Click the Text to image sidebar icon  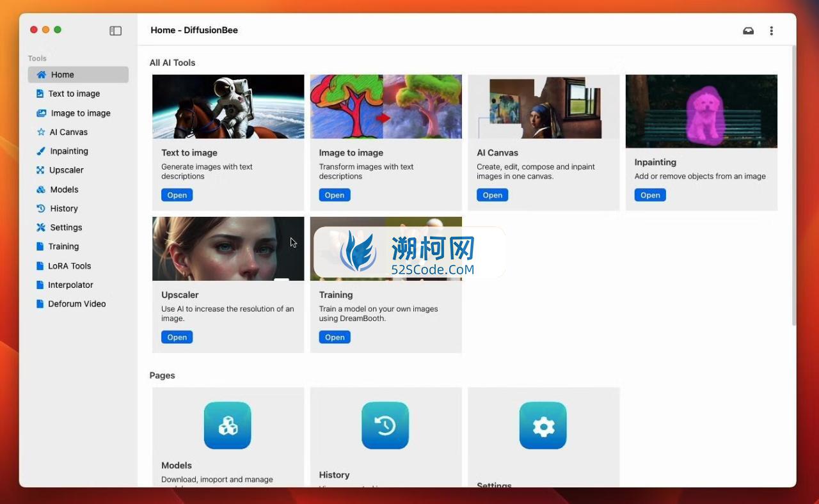coord(40,93)
